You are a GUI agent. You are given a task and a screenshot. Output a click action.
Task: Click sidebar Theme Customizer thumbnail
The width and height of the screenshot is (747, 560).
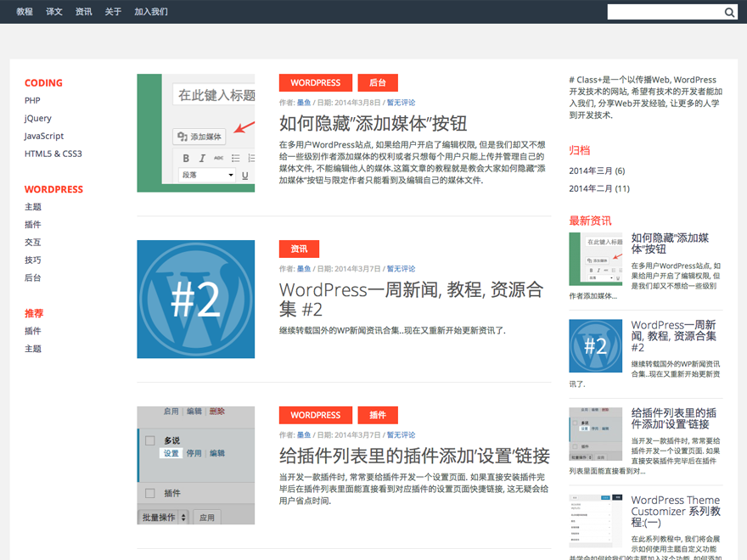coord(596,521)
